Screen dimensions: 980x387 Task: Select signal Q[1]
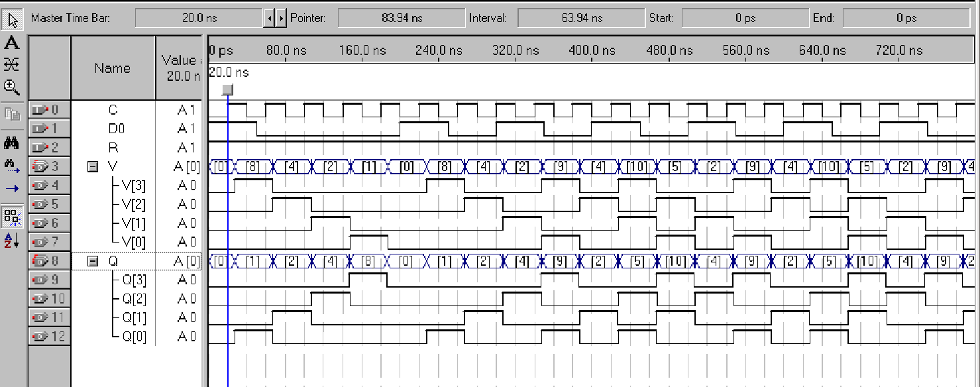tap(134, 318)
